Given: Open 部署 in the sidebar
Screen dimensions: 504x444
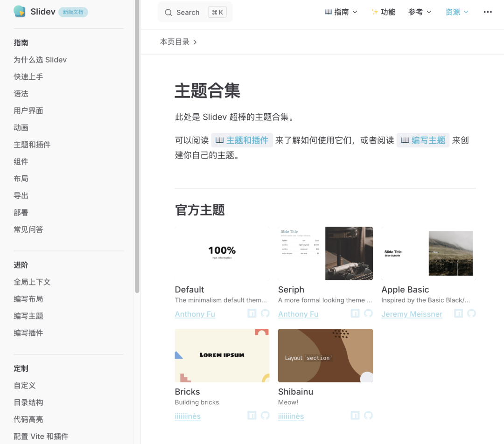Looking at the screenshot, I should tap(21, 213).
